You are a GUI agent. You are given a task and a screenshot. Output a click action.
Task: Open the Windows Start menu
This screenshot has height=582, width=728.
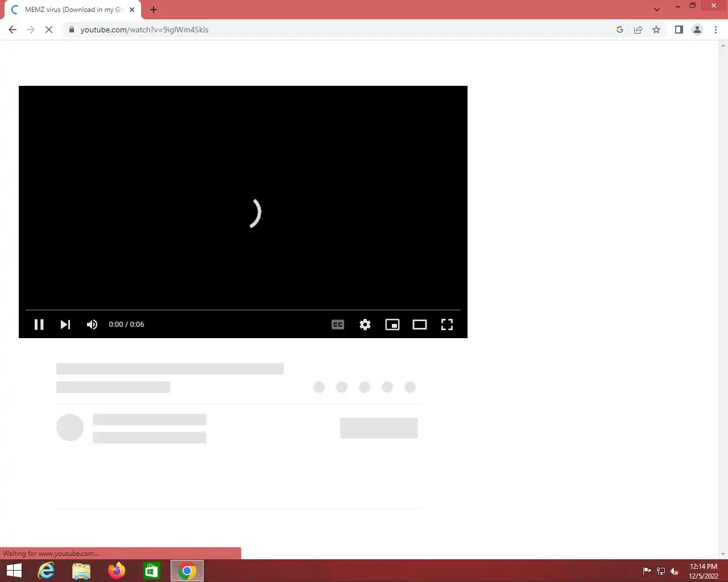(14, 571)
